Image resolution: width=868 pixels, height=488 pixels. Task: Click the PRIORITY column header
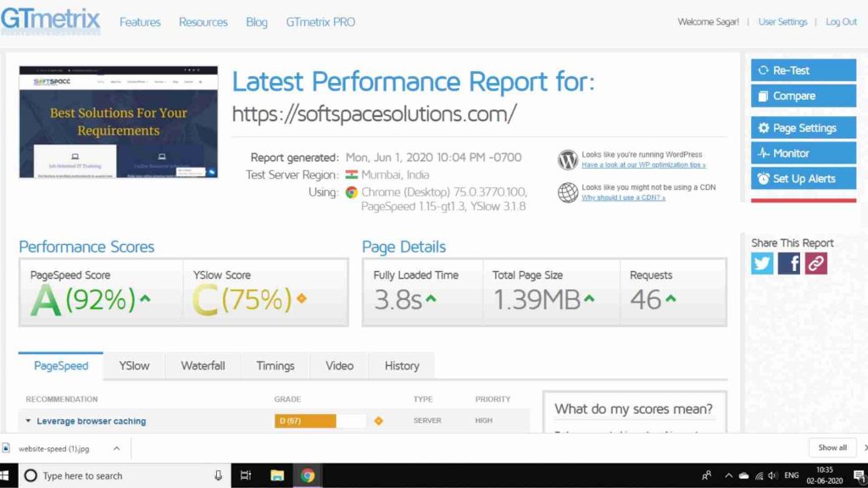point(492,399)
